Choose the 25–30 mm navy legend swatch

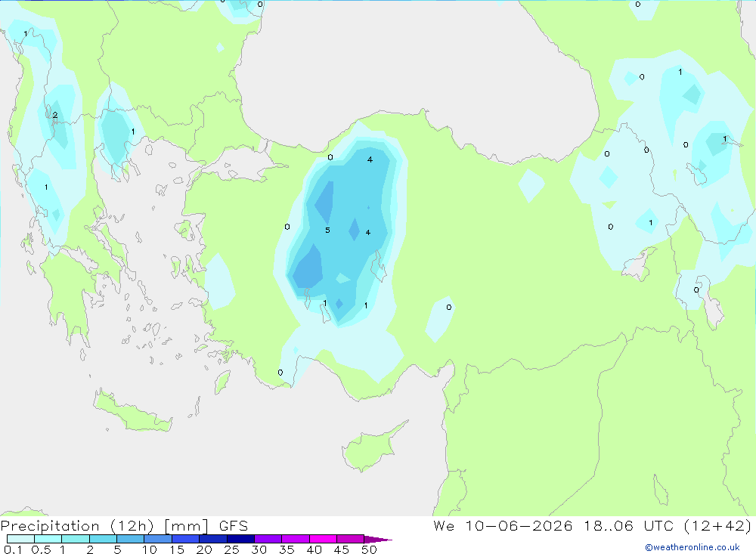(x=240, y=539)
